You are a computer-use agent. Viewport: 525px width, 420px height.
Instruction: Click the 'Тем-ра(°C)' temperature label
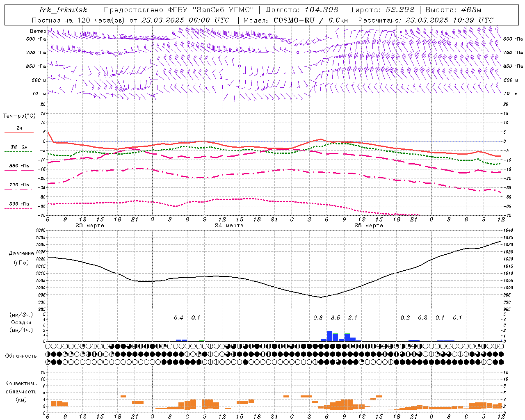point(19,116)
